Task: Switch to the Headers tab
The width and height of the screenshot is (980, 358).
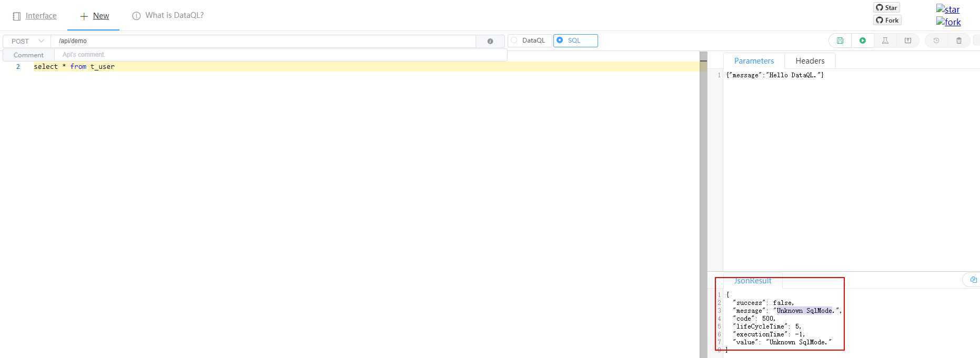Action: [x=810, y=61]
